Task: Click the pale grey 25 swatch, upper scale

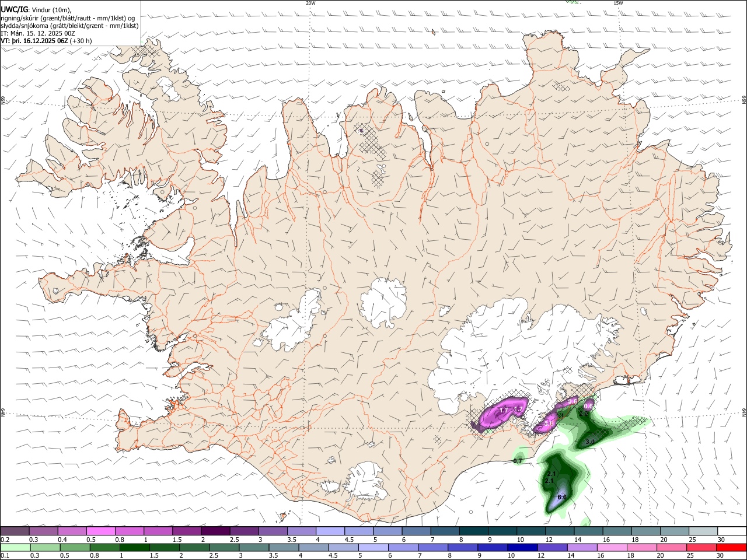Action: tap(703, 531)
